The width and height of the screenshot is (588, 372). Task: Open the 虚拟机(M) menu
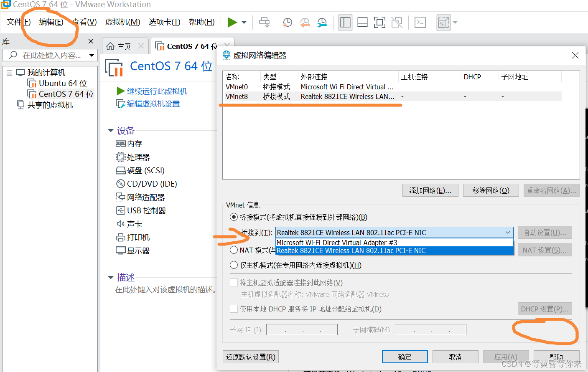point(122,22)
